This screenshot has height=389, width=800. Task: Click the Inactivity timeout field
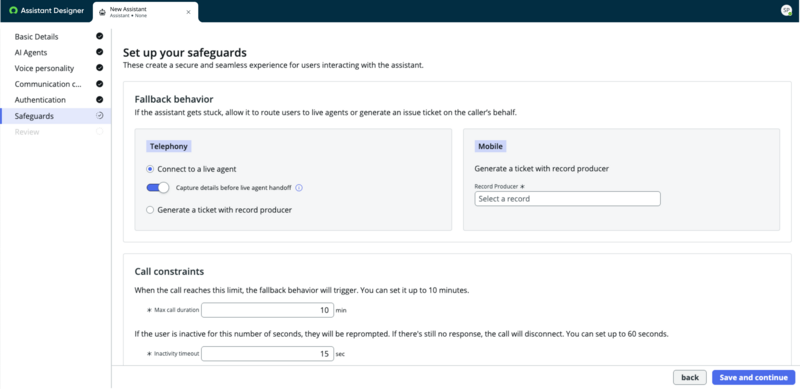tap(267, 353)
